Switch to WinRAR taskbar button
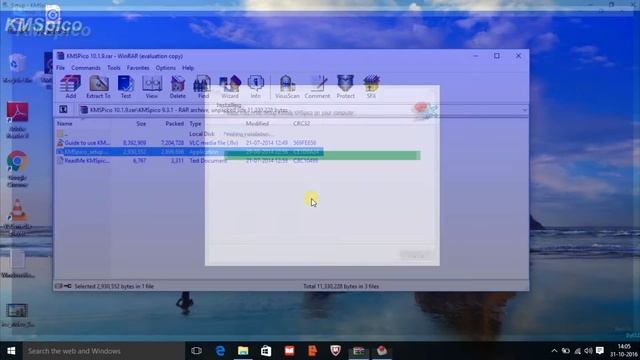The width and height of the screenshot is (640, 360). pyautogui.click(x=359, y=351)
